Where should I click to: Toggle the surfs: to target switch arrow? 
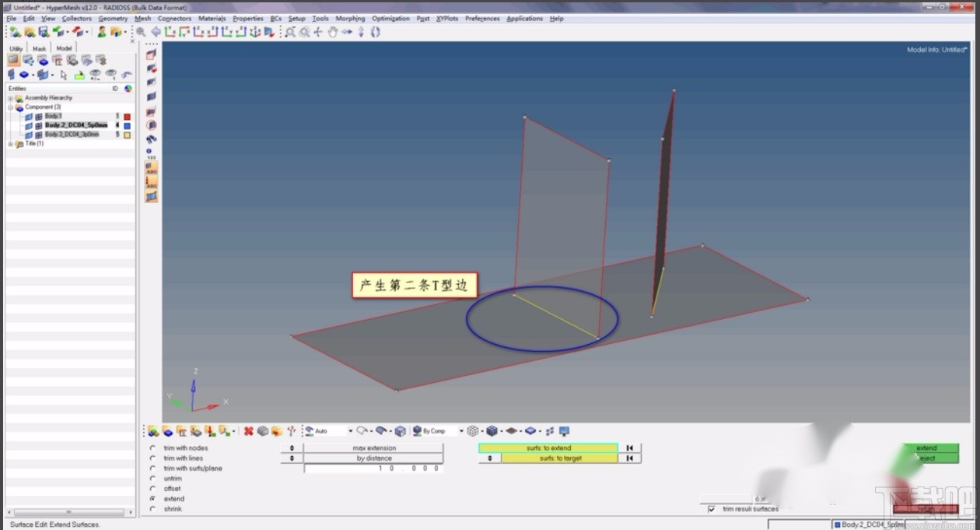(489, 458)
